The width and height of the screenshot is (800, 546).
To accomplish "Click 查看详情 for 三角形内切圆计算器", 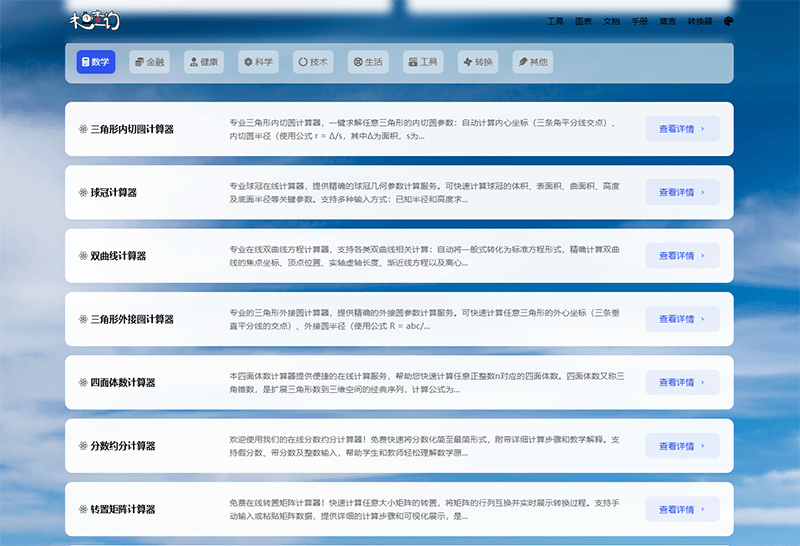I will 682,129.
